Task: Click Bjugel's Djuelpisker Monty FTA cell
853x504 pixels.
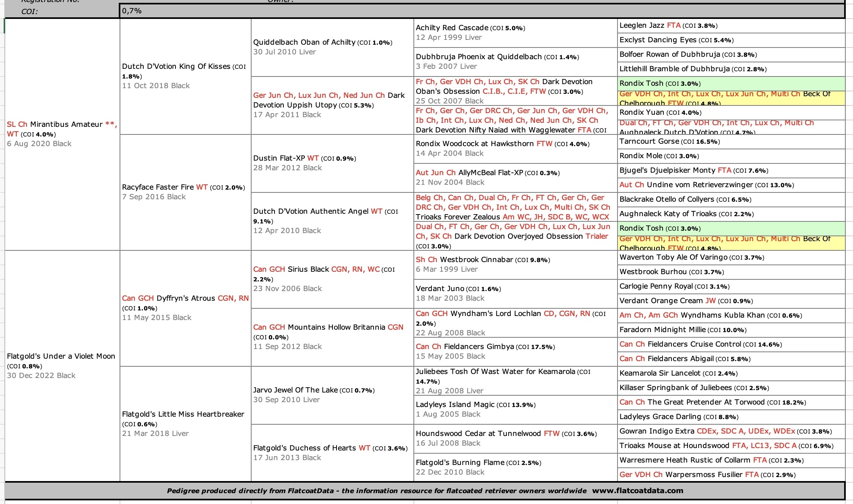Action: coord(731,171)
